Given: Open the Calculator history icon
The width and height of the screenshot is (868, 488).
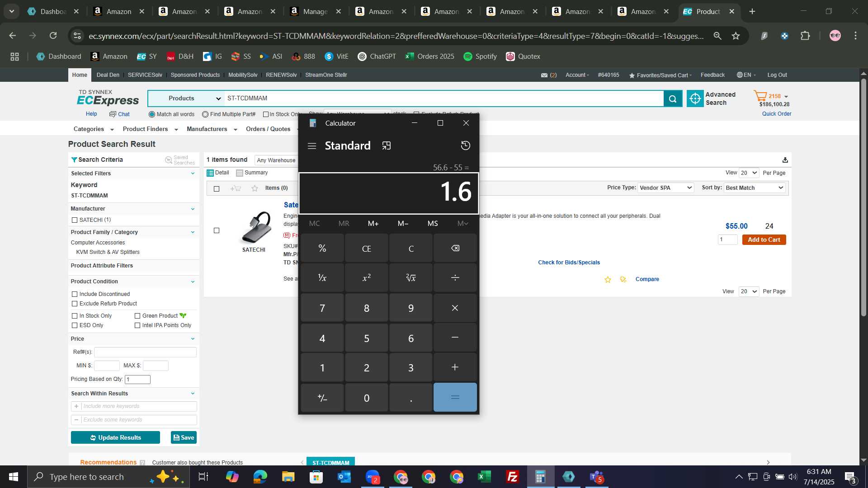Looking at the screenshot, I should click(x=465, y=145).
